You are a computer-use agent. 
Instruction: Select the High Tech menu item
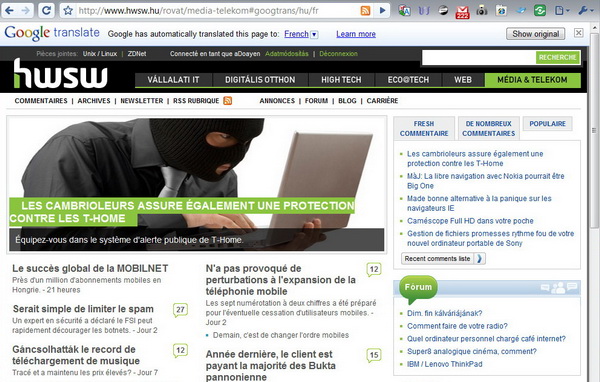(x=341, y=80)
